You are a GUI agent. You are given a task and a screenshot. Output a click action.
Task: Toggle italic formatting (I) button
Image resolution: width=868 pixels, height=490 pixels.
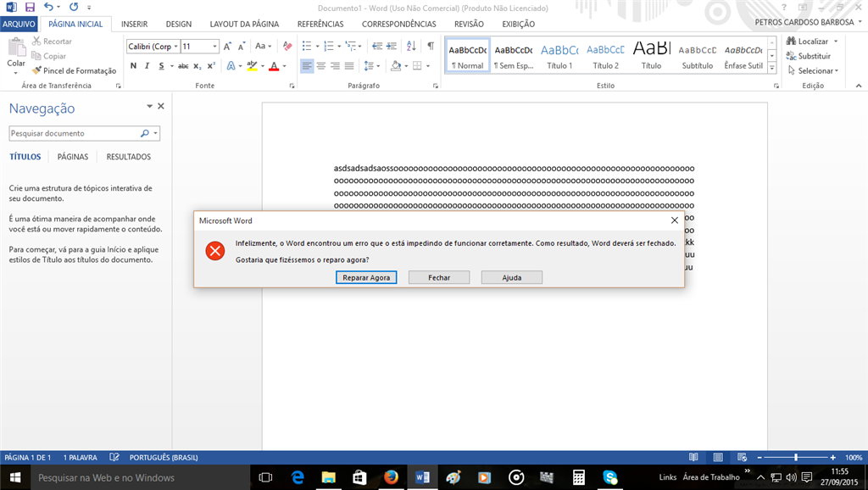click(x=147, y=66)
